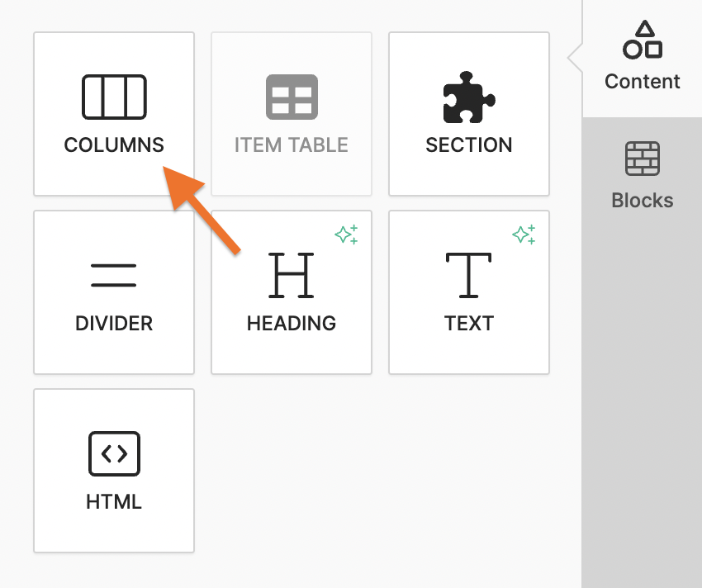The height and width of the screenshot is (588, 702).
Task: Click the HEADING label text
Action: click(292, 323)
